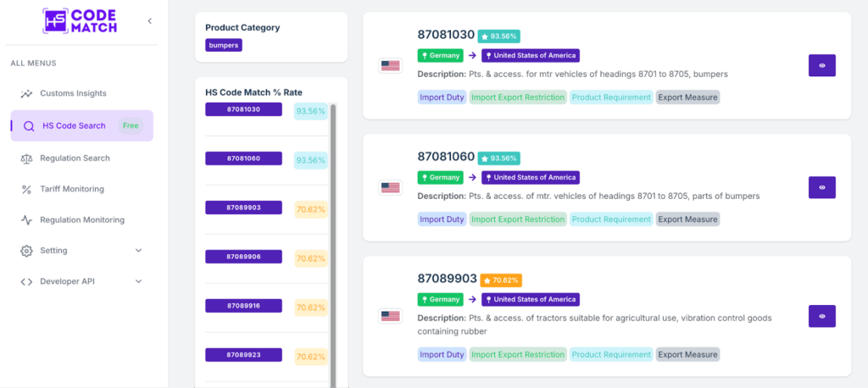Toggle the eye button for 87081060 result
The image size is (868, 388).
point(821,187)
